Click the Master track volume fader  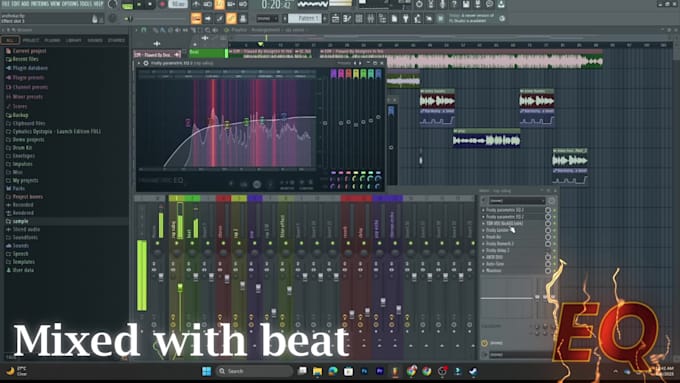point(161,277)
